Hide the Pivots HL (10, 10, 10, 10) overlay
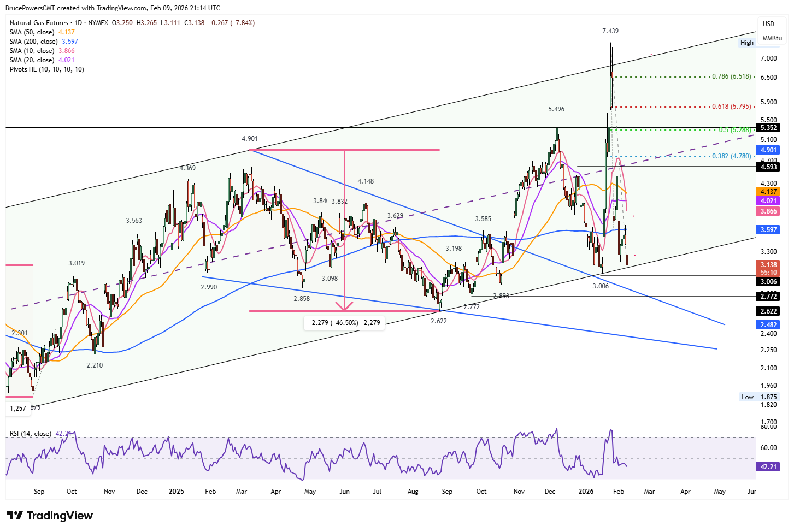Screen dimensions: 794x532 46,69
